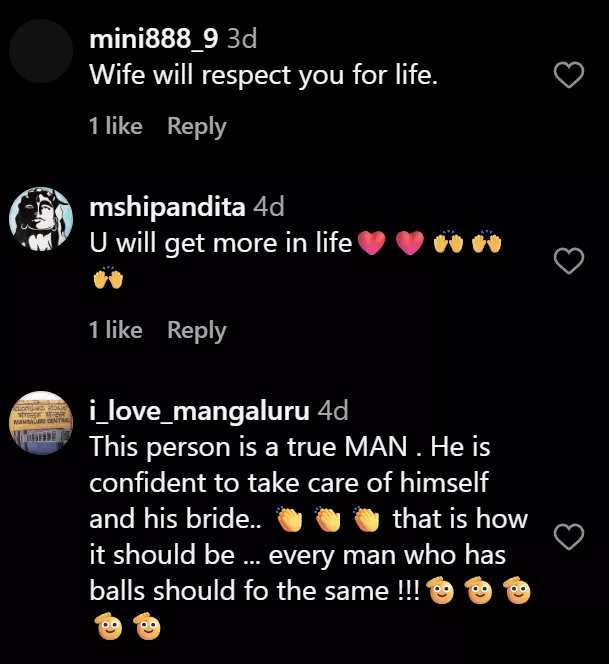Screen dimensions: 609x664
Task: Reply to mshipandita's comment
Action: click(x=196, y=331)
